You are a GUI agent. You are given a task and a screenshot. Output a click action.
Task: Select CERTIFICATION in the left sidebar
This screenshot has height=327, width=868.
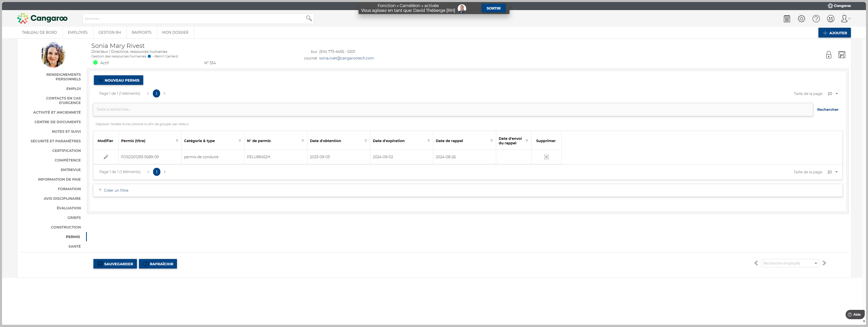pyautogui.click(x=66, y=151)
